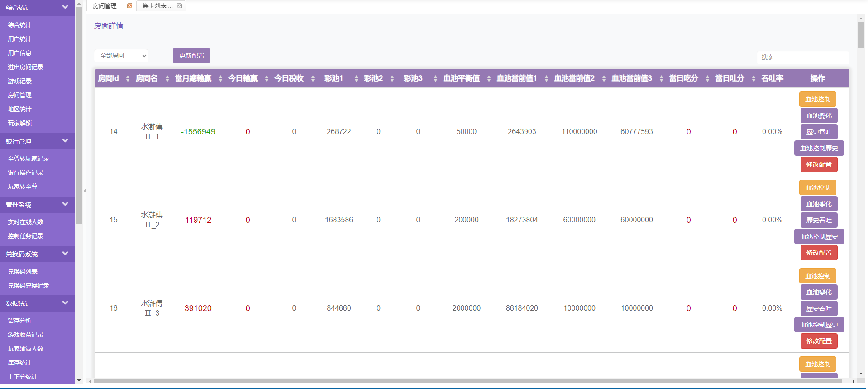Close the 黑卡列表 tab
Image resolution: width=868 pixels, height=389 pixels.
pyautogui.click(x=180, y=6)
